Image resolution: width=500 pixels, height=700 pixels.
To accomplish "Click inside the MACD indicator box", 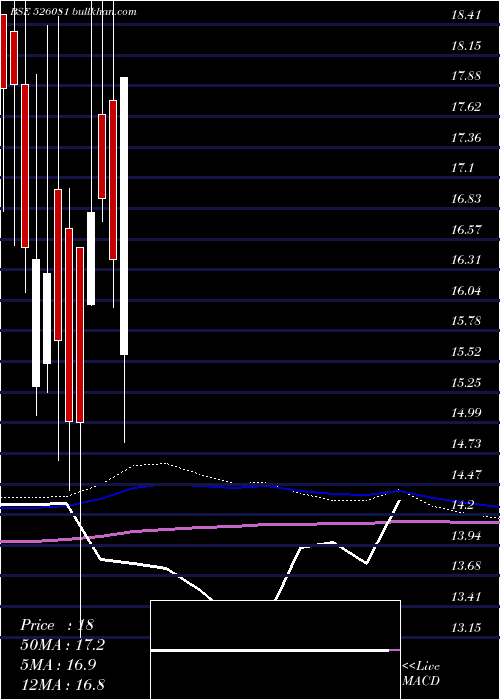I will point(275,650).
